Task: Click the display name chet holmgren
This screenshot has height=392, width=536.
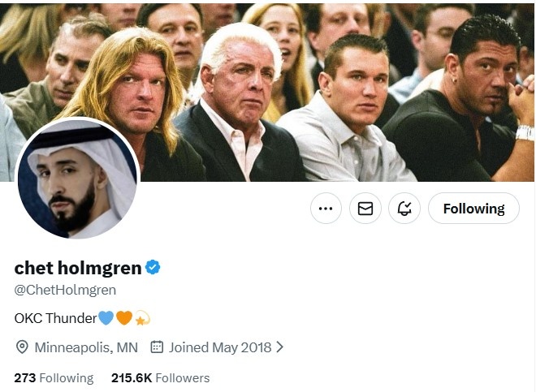Action: pyautogui.click(x=78, y=268)
